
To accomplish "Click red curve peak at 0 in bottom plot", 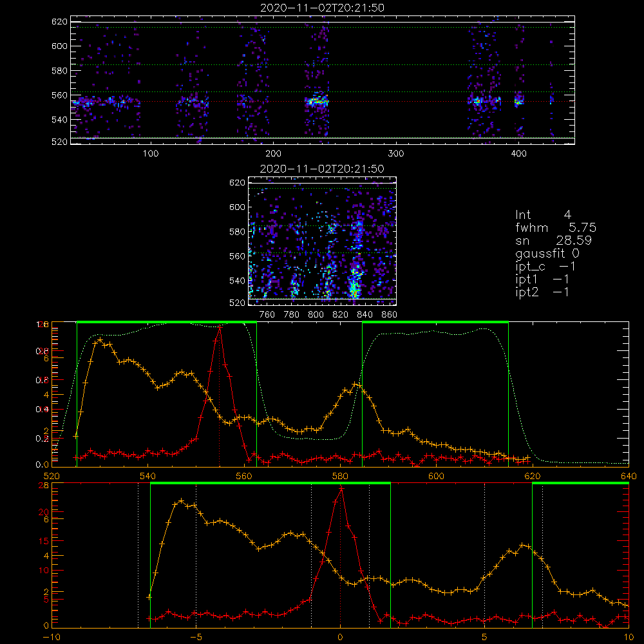I will 341,488.
